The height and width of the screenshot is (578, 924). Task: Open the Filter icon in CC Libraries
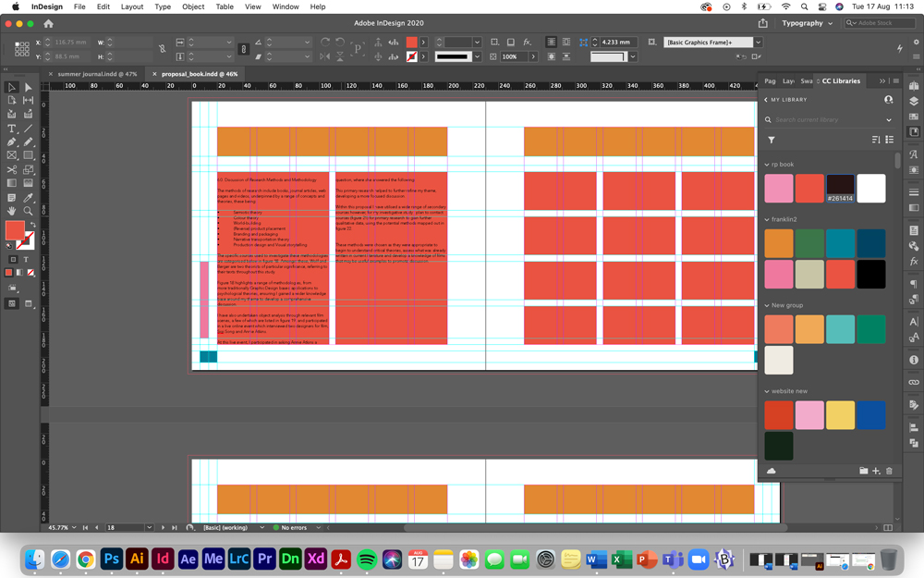click(772, 140)
